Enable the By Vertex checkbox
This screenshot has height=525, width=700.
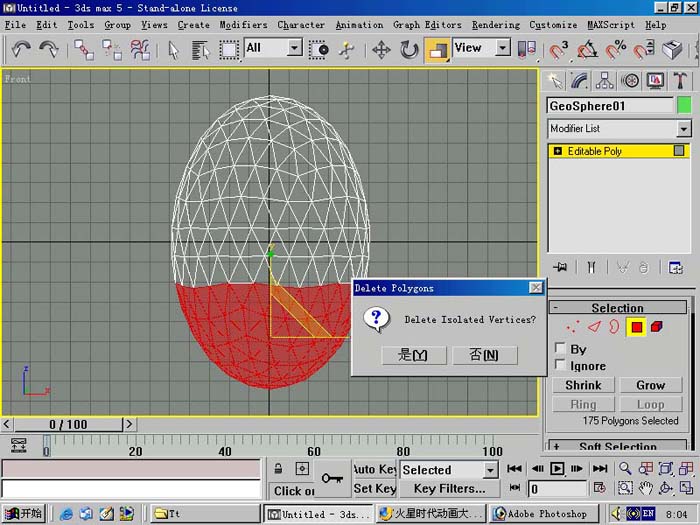point(560,348)
